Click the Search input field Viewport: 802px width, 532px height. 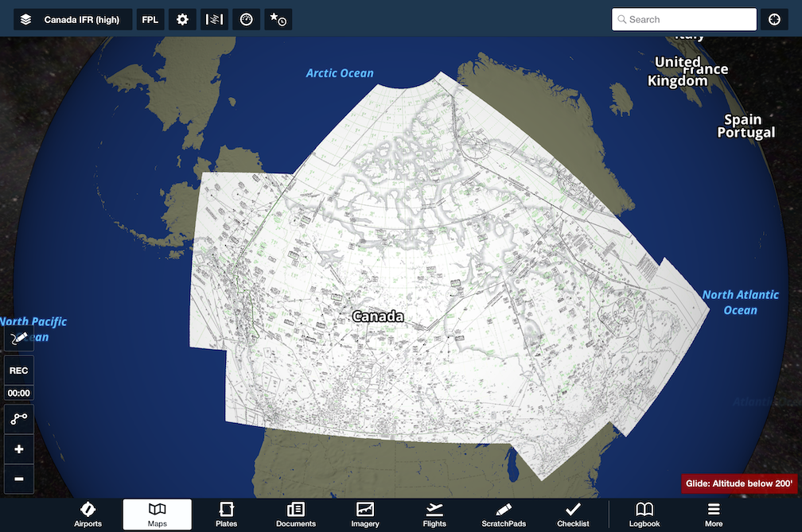click(x=684, y=19)
